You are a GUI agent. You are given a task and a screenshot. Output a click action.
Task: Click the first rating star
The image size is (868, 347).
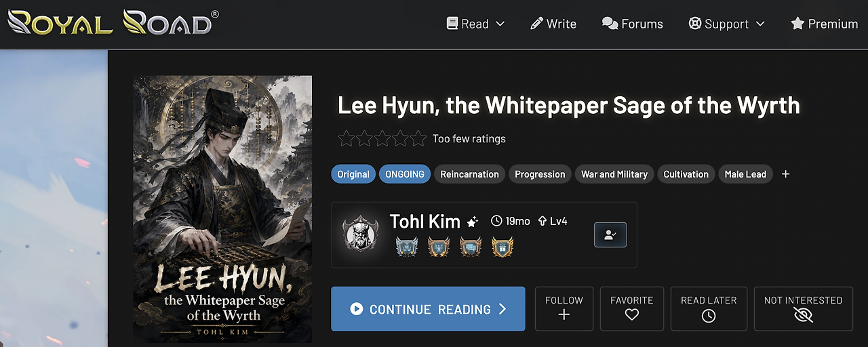coord(347,138)
